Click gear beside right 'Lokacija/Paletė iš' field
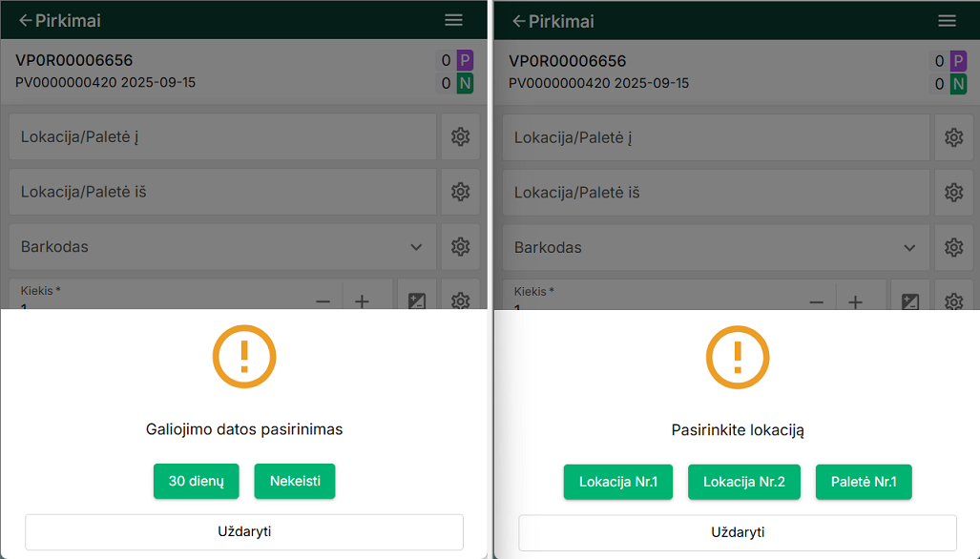Viewport: 980px width, 559px height. click(953, 193)
